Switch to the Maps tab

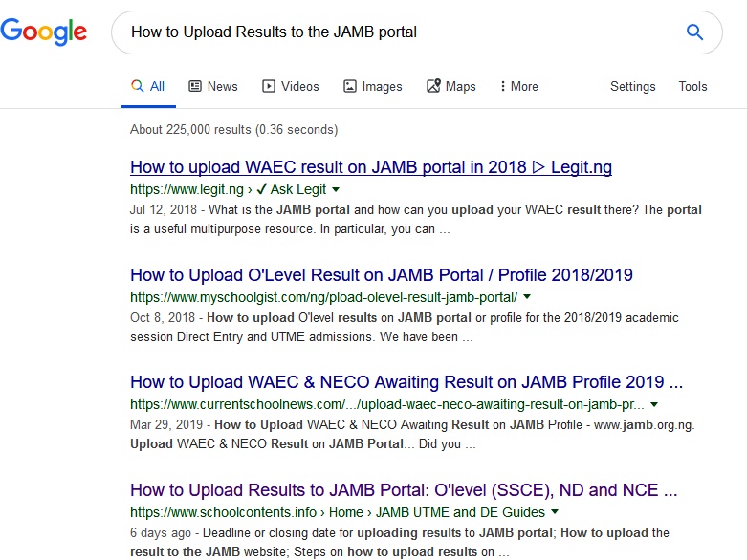tap(451, 86)
